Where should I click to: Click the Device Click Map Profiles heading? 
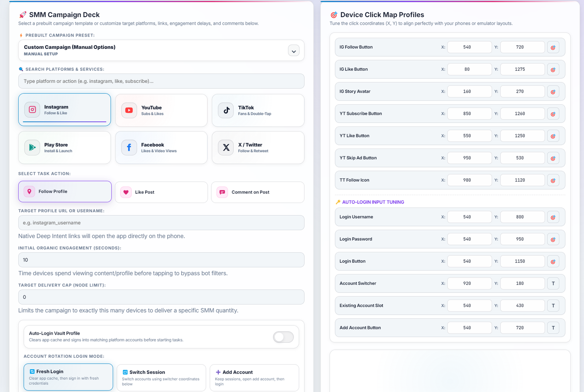pos(382,15)
